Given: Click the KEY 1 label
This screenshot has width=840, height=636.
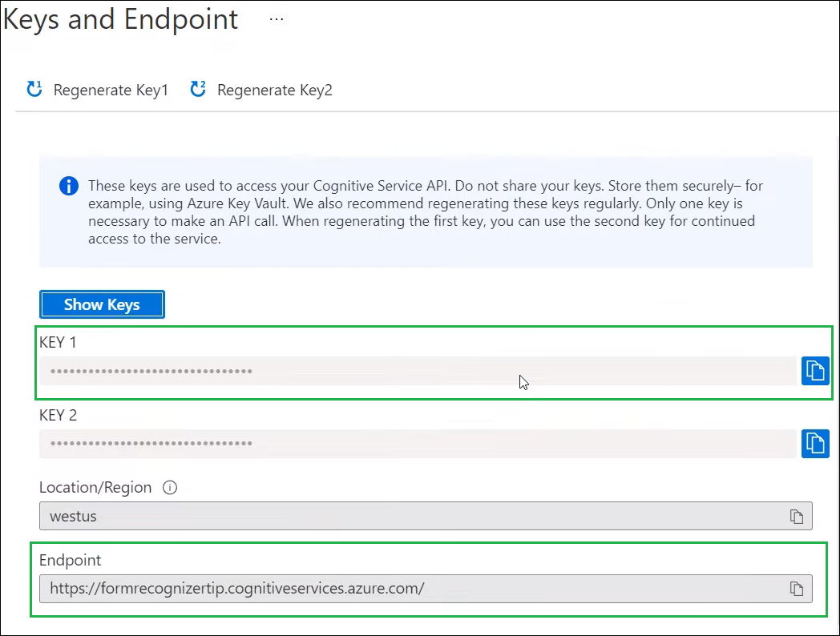Looking at the screenshot, I should [x=58, y=342].
